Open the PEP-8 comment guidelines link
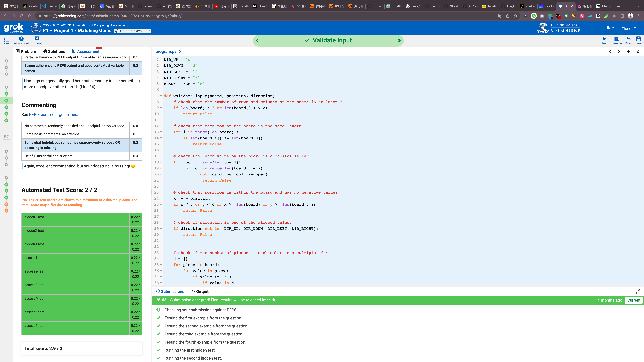644x362 pixels. tap(53, 114)
